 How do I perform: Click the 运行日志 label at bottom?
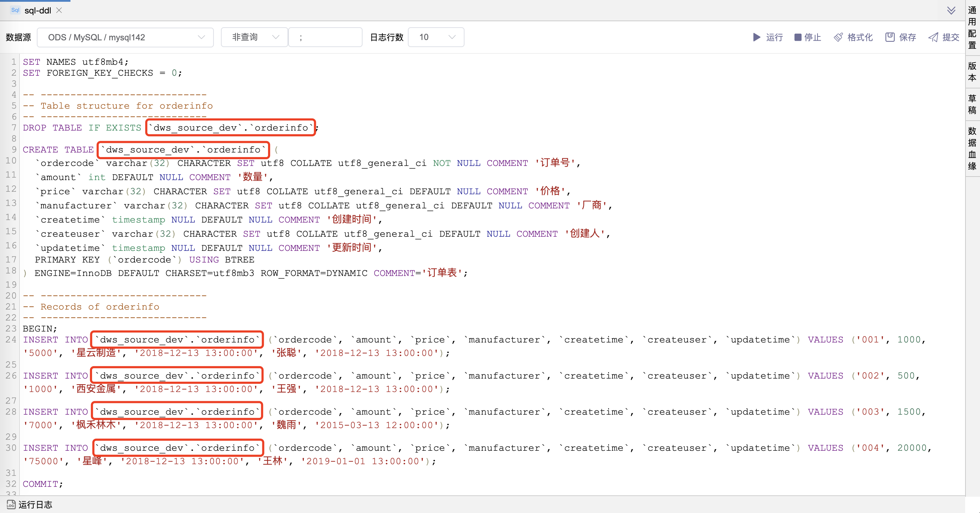[35, 504]
